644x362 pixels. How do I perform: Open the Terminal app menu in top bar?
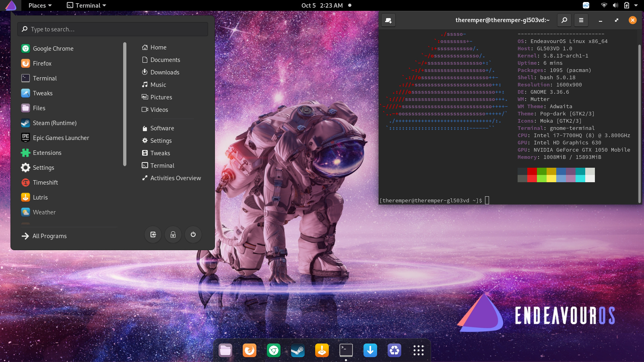86,5
